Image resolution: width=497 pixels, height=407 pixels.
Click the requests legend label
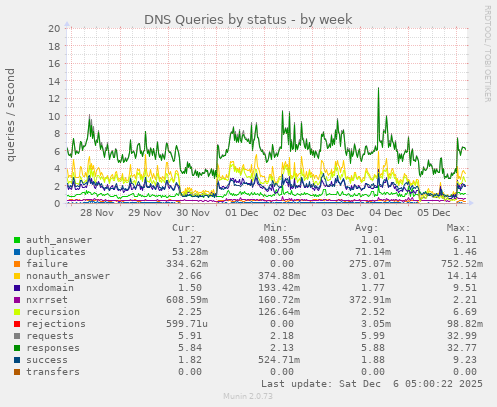click(x=50, y=336)
